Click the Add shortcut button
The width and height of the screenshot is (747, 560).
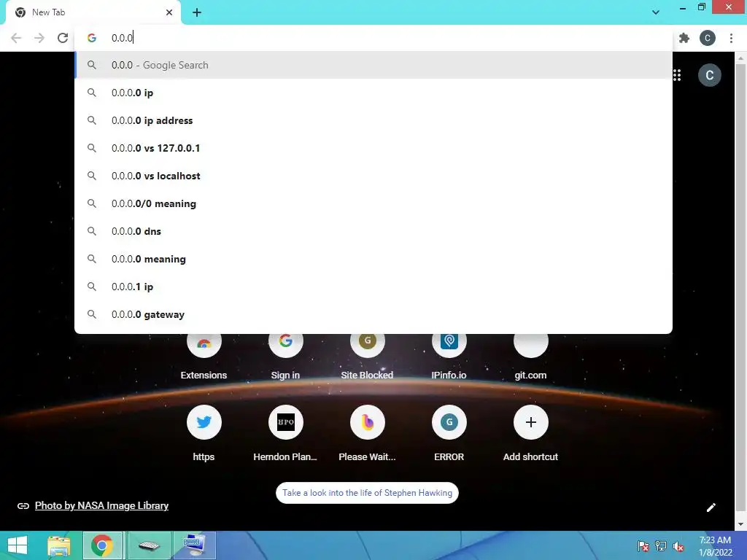[531, 432]
